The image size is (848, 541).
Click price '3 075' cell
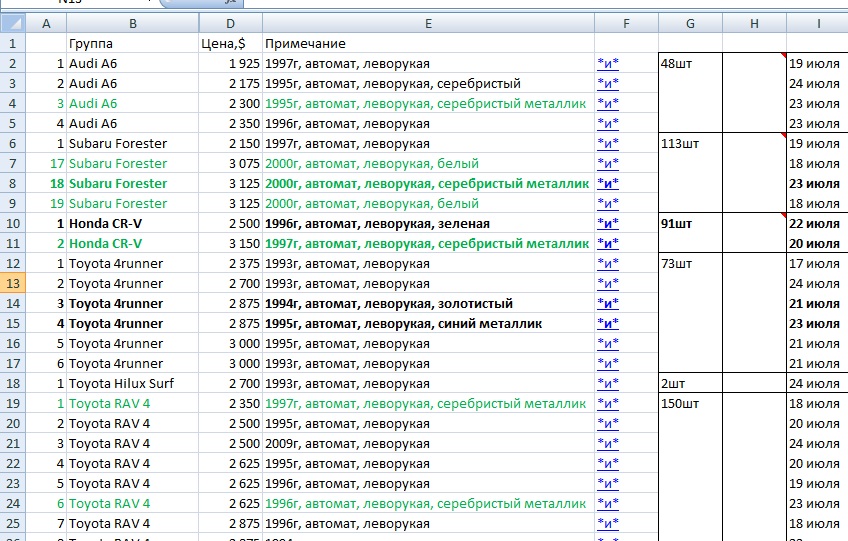(230, 163)
